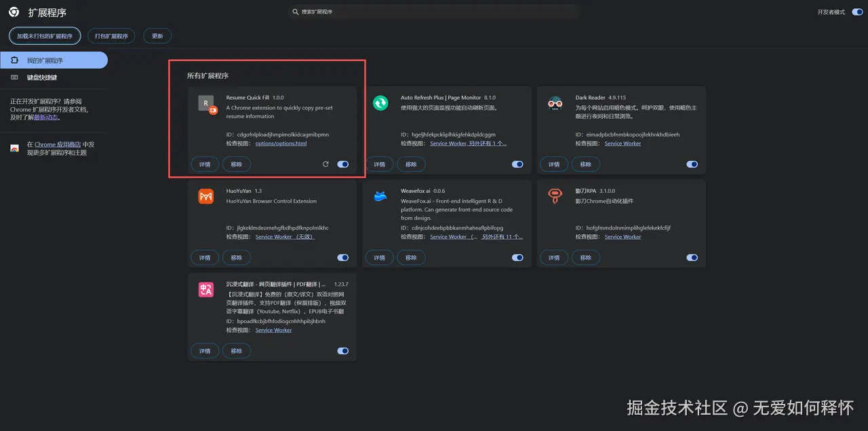
Task: Click the Chrome logo beside the page title
Action: tap(14, 12)
